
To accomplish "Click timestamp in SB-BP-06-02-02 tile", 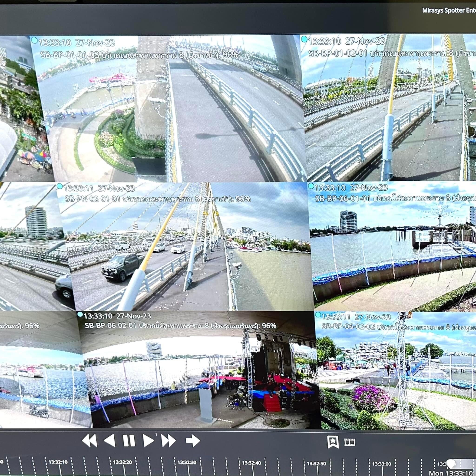I will 356,317.
